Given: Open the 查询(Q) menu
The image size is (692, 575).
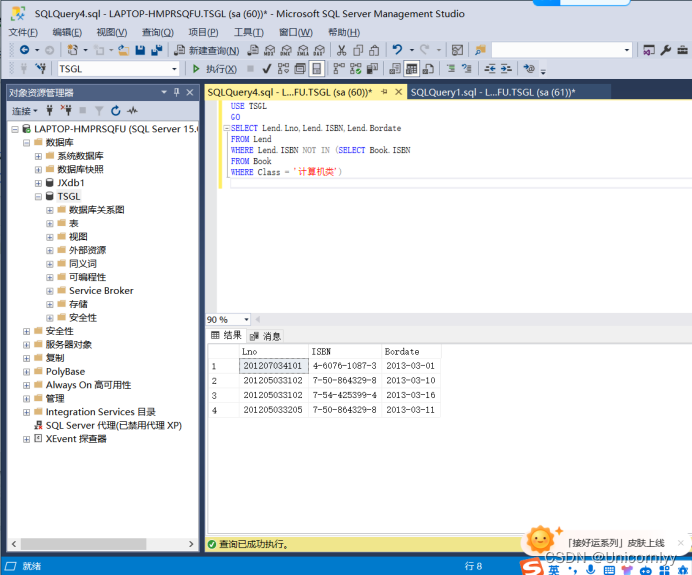Looking at the screenshot, I should click(x=158, y=32).
